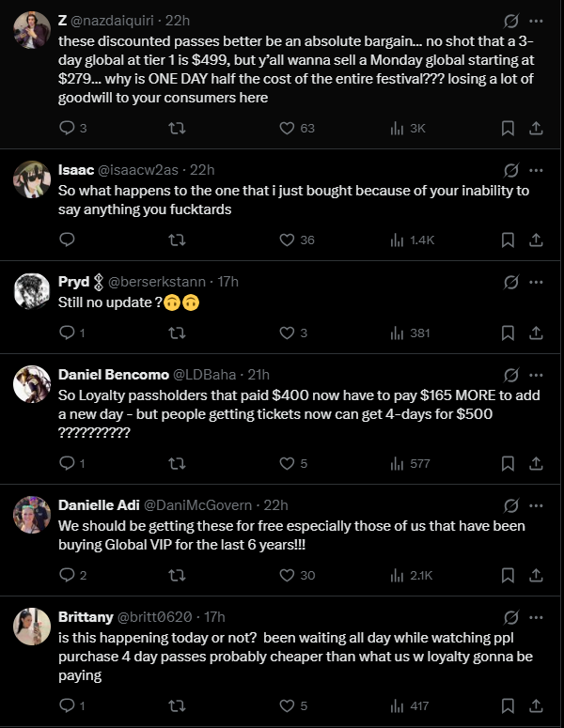The width and height of the screenshot is (564, 728).
Task: Repost Pryd's "Still no update" tweet
Action: [x=176, y=333]
